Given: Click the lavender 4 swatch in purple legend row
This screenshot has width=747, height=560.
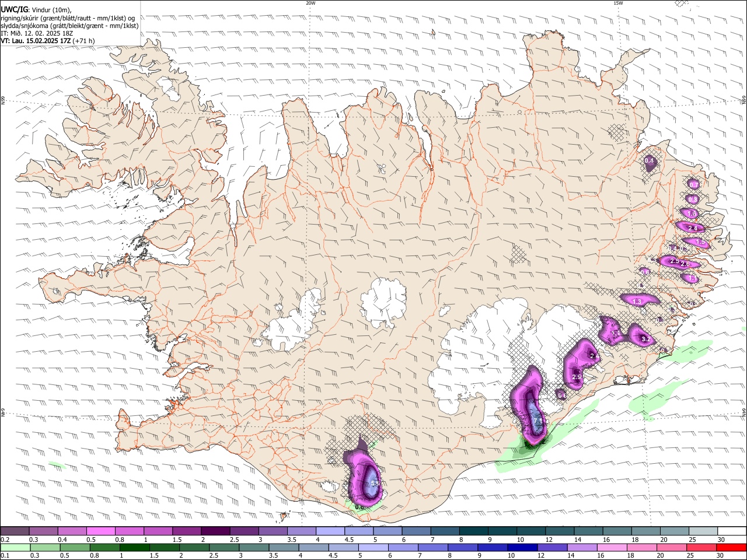Looking at the screenshot, I should (330, 531).
